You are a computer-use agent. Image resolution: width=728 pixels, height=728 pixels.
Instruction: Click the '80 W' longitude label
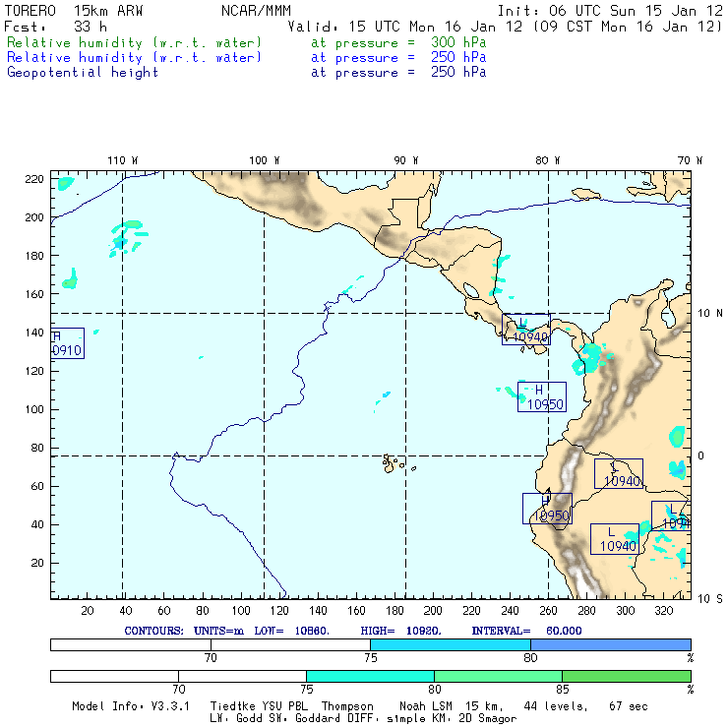click(x=547, y=160)
